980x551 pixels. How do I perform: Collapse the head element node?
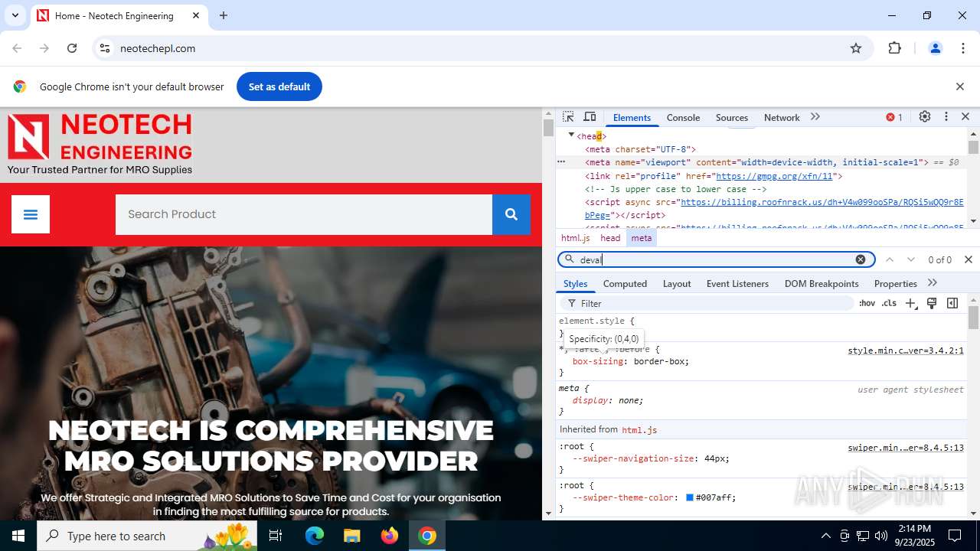click(571, 135)
